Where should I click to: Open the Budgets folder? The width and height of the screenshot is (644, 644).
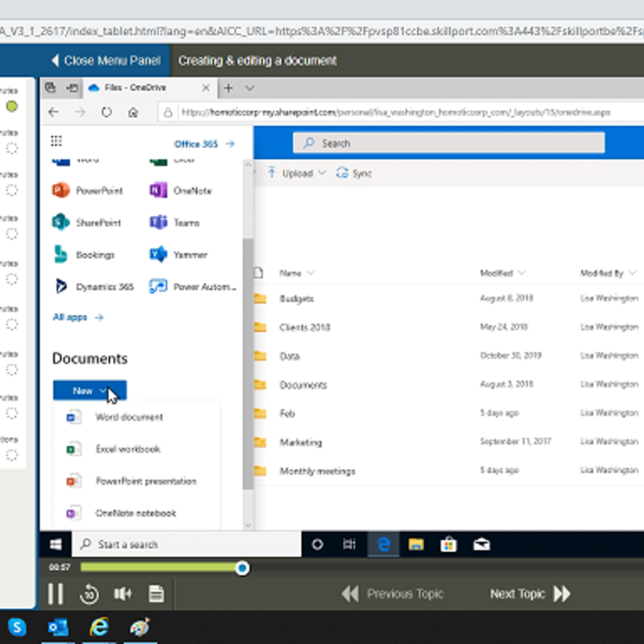[x=296, y=299]
